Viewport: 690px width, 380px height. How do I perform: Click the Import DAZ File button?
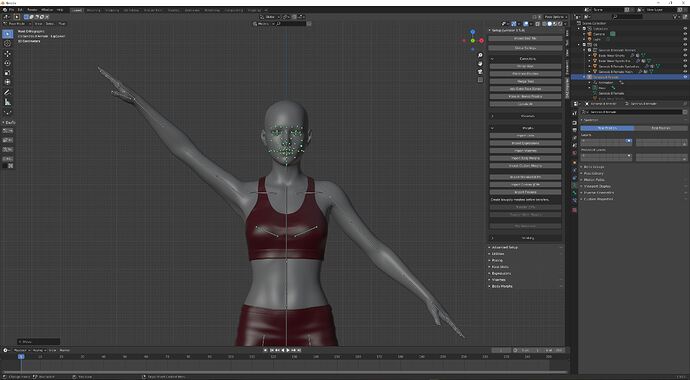tap(525, 39)
